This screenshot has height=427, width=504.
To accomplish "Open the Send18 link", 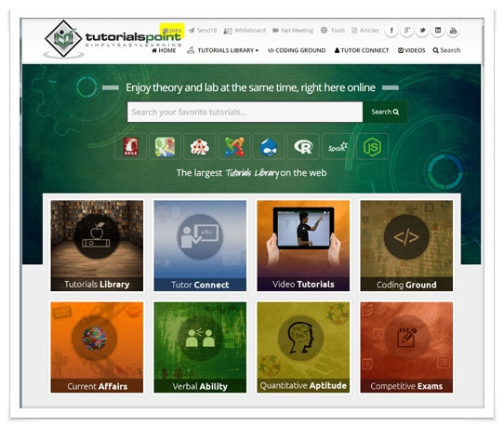I will pyautogui.click(x=203, y=30).
